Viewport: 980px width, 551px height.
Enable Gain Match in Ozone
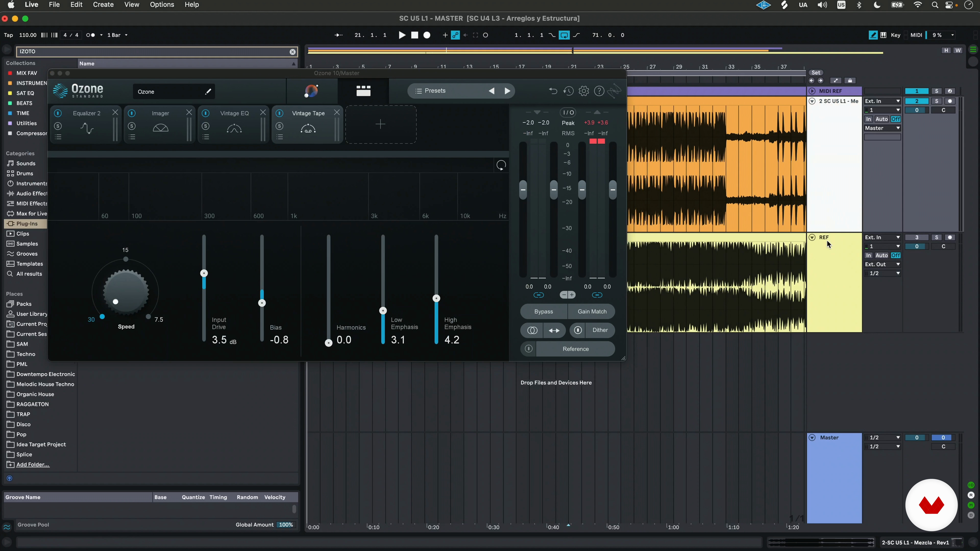(592, 311)
